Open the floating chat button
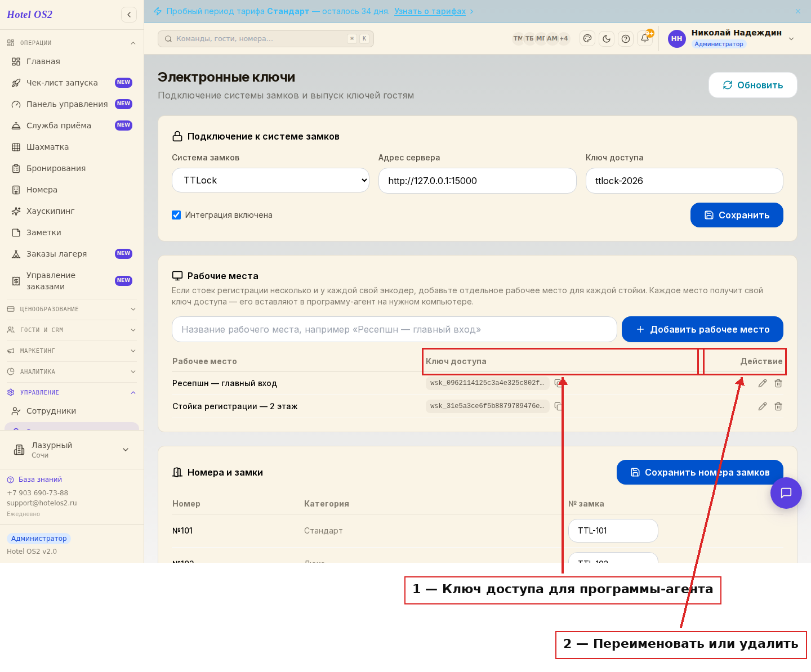Image resolution: width=811 pixels, height=672 pixels. 786,493
